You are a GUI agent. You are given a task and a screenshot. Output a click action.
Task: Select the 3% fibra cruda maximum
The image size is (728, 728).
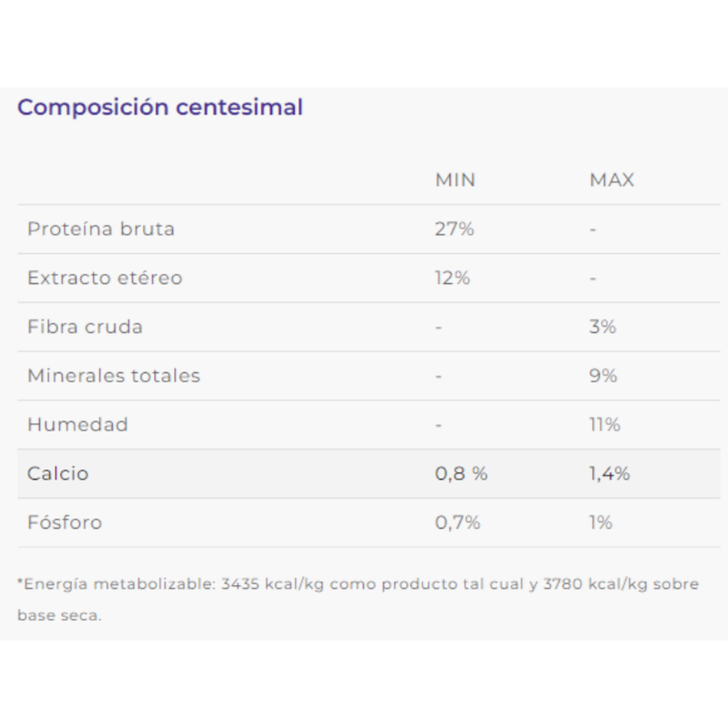pyautogui.click(x=602, y=327)
